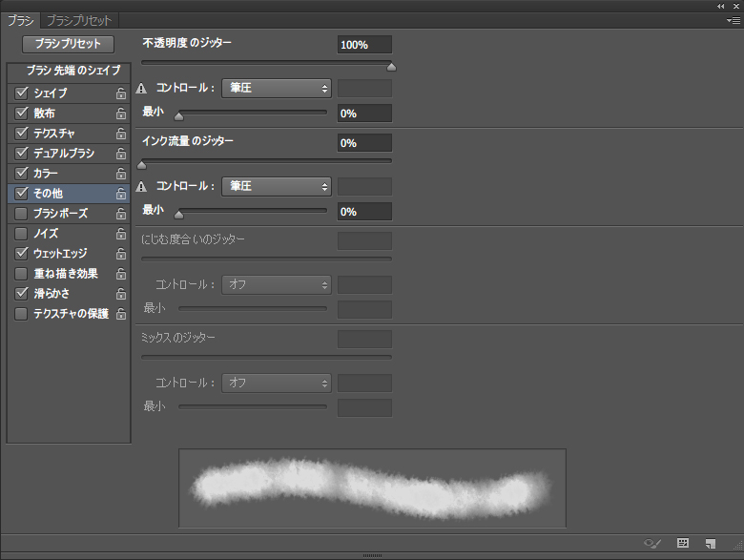744x560 pixels.
Task: Toggle live brush tip preview icon
Action: [x=651, y=544]
